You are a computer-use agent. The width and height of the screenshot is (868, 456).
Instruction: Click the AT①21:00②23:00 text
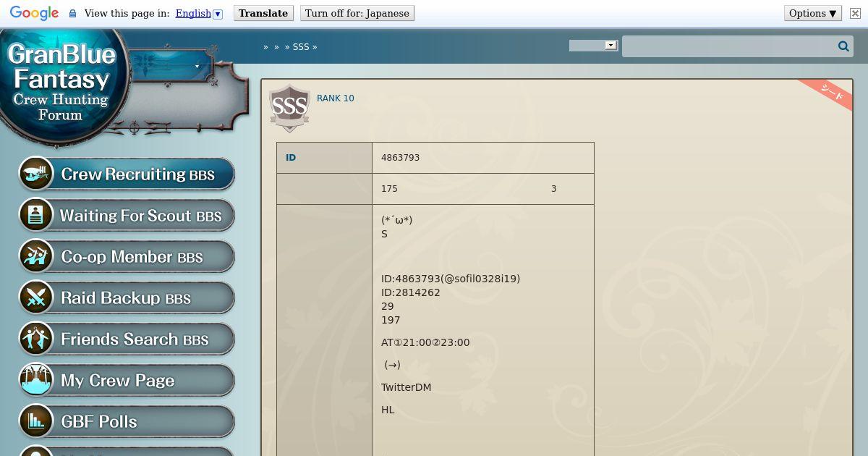coord(425,342)
